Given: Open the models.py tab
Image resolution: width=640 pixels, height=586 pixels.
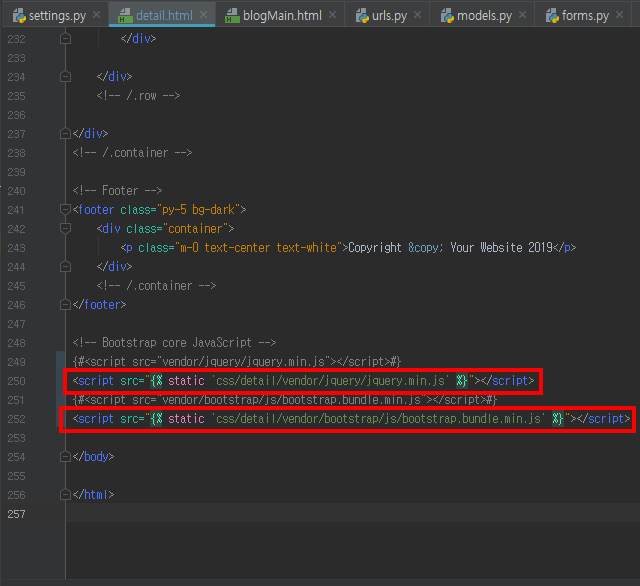Looking at the screenshot, I should coord(484,16).
